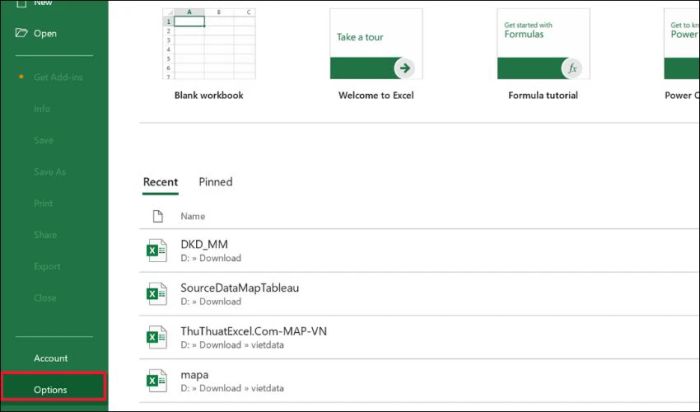The width and height of the screenshot is (700, 412).
Task: Select Share in the sidebar
Action: [x=45, y=235]
